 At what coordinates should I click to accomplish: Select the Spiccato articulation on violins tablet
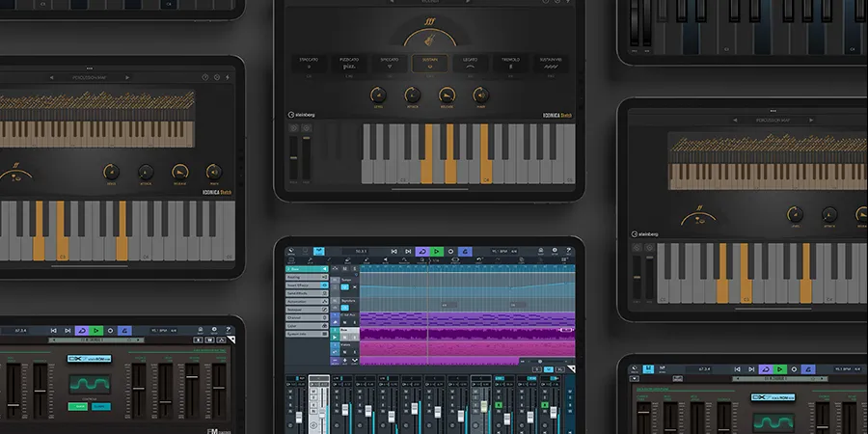390,64
